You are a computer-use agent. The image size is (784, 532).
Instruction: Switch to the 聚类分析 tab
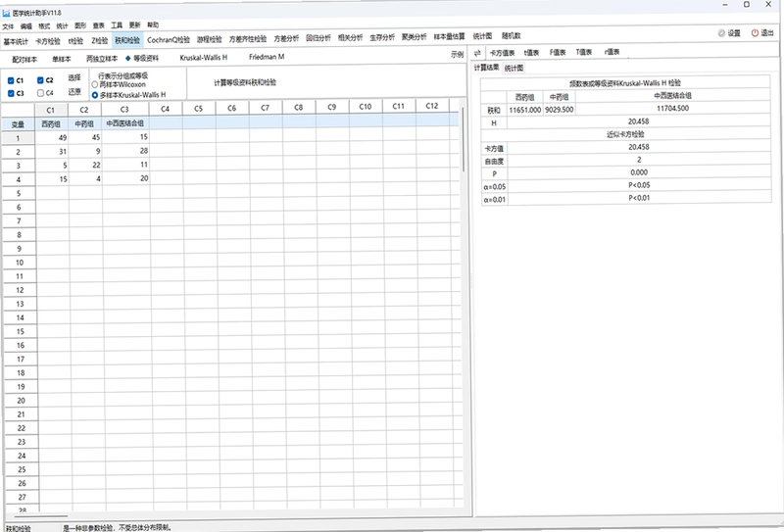pyautogui.click(x=414, y=36)
